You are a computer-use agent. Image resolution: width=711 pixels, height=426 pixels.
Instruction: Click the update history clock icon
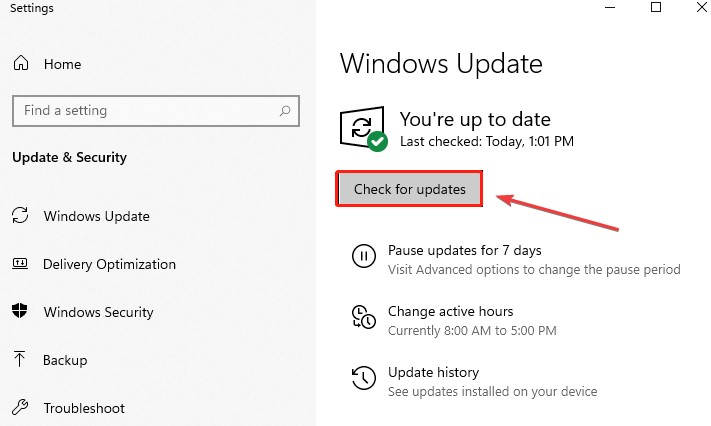click(x=364, y=377)
